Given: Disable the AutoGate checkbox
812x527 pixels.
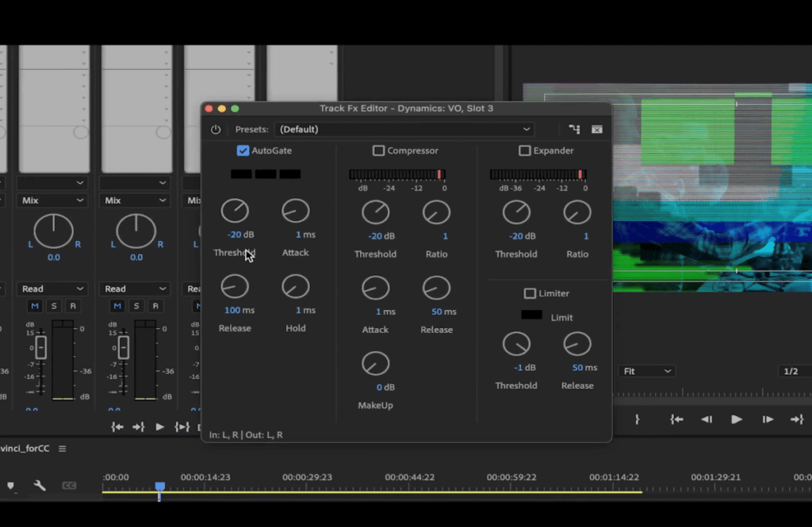Looking at the screenshot, I should coord(243,151).
